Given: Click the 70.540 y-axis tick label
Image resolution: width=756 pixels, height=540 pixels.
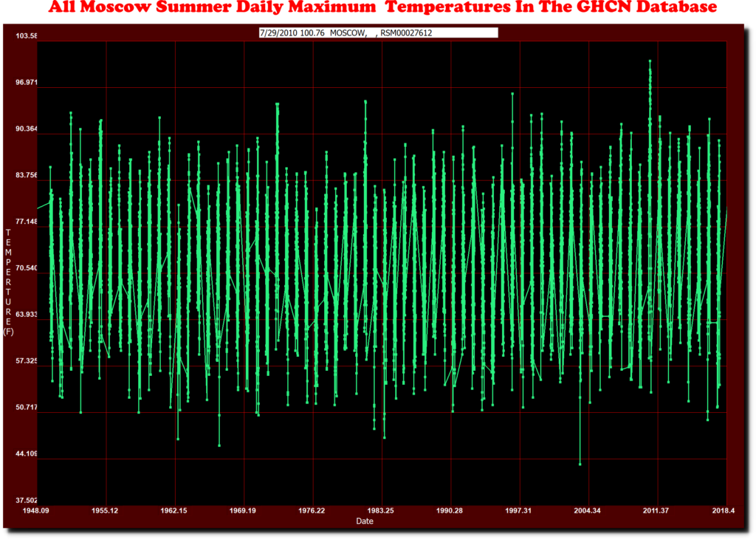Looking at the screenshot, I should pyautogui.click(x=26, y=268).
